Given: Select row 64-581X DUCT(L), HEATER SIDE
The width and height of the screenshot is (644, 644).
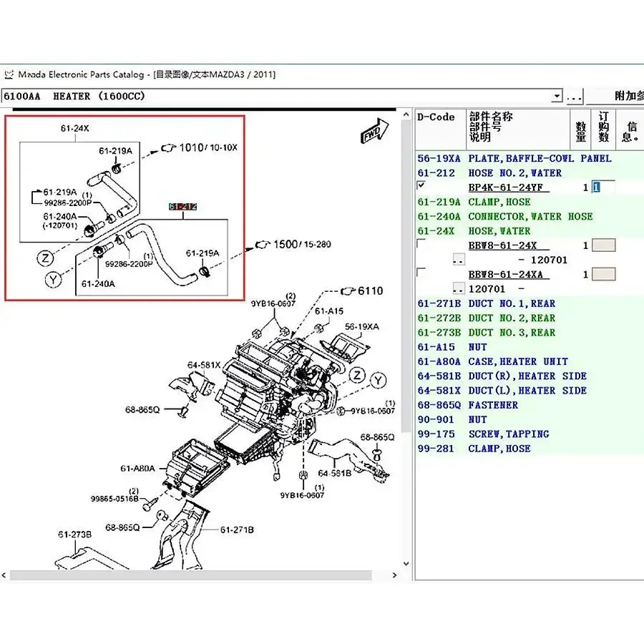Looking at the screenshot, I should point(530,390).
